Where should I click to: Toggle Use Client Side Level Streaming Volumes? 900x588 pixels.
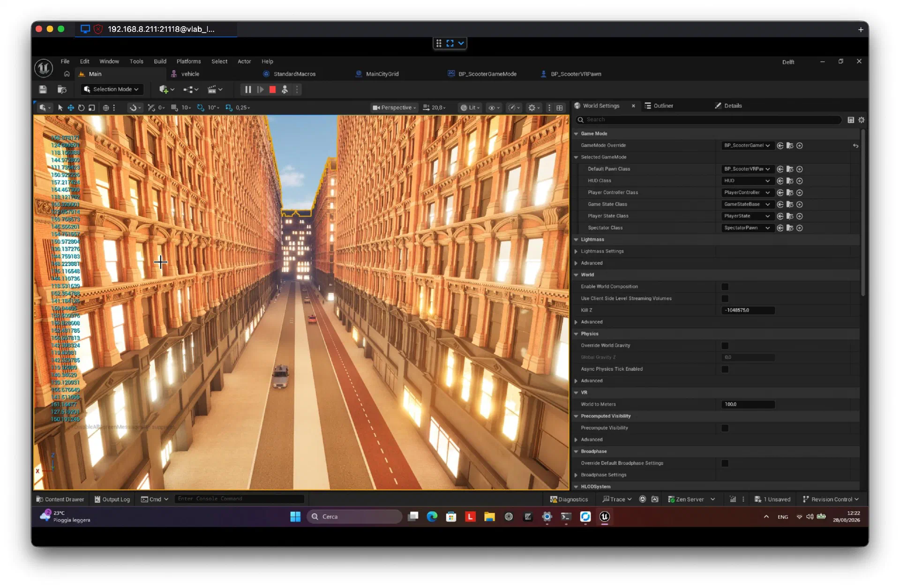725,298
